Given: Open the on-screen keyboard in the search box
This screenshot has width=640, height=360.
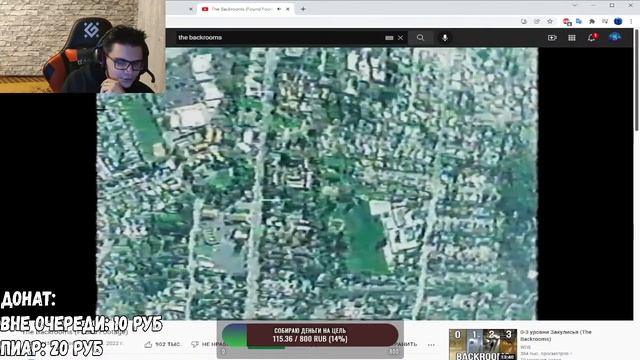Looking at the screenshot, I should coord(389,38).
